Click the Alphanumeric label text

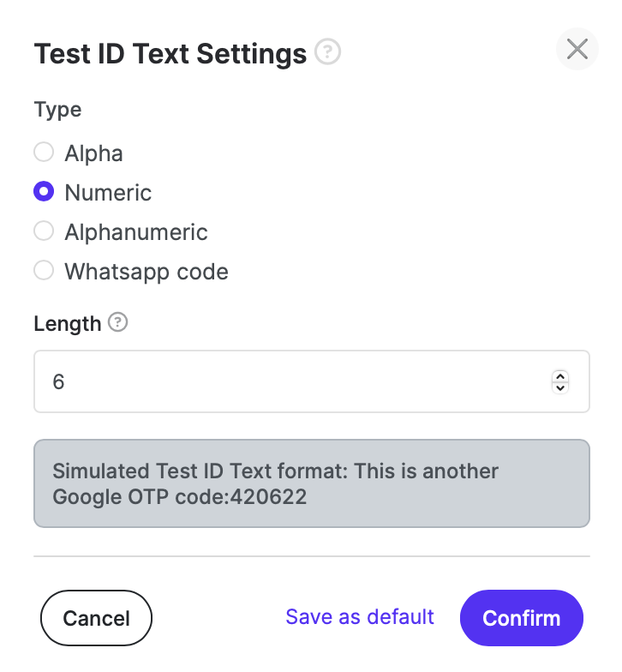pyautogui.click(x=136, y=232)
